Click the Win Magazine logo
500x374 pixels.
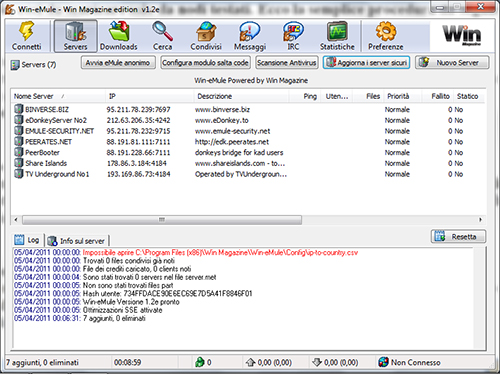coord(462,35)
